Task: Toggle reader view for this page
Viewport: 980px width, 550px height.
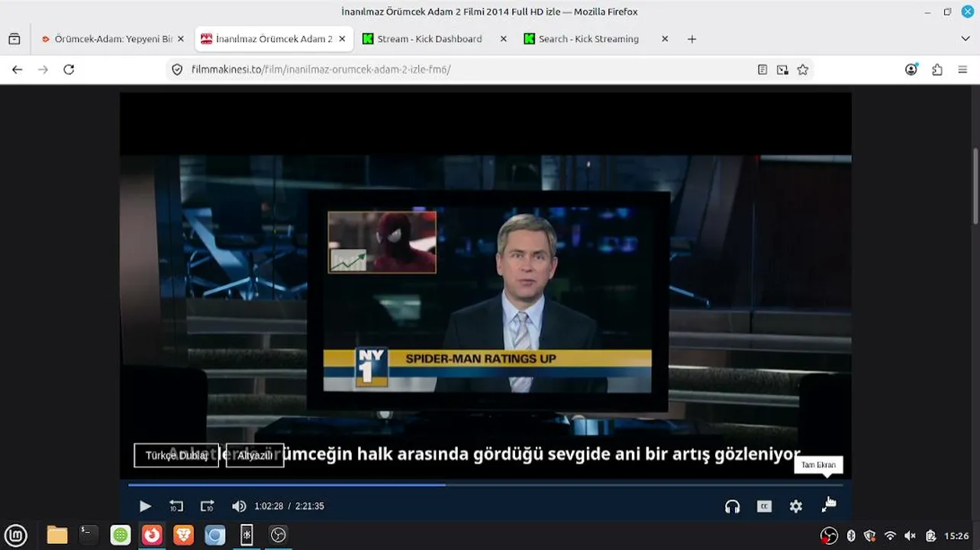Action: (762, 70)
